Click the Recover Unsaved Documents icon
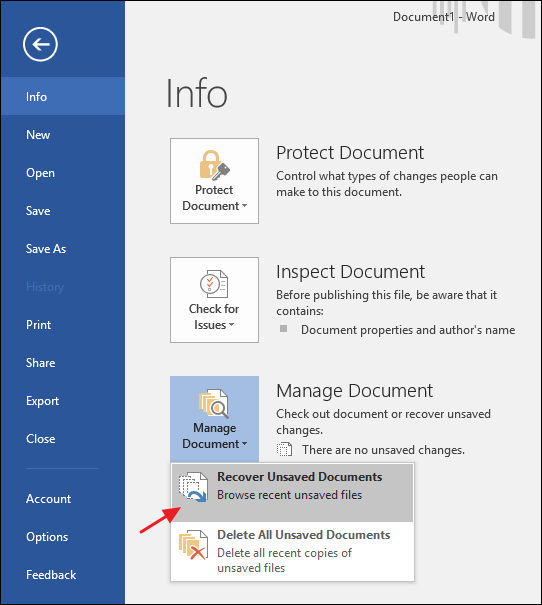The height and width of the screenshot is (605, 542). 193,487
